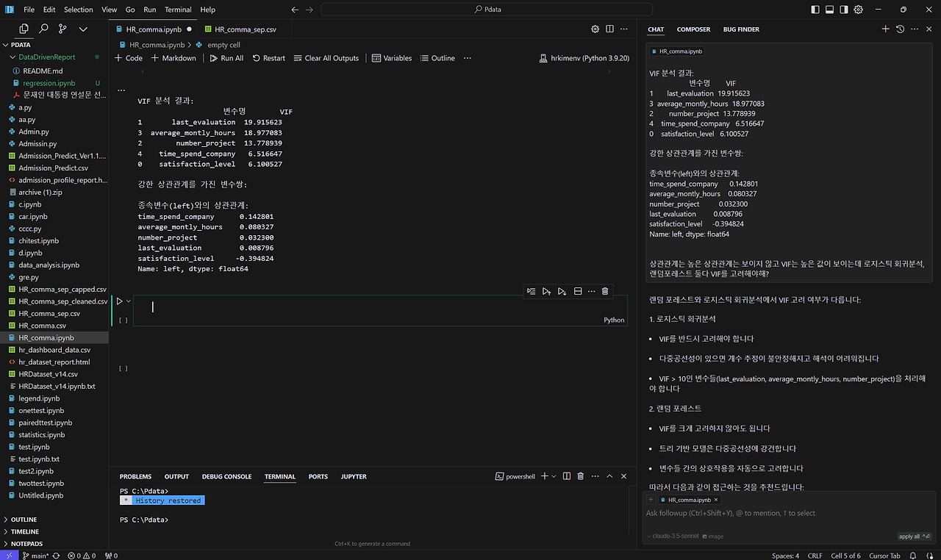Toggle secondary sidebar layout button
This screenshot has width=941, height=560.
pyautogui.click(x=844, y=10)
